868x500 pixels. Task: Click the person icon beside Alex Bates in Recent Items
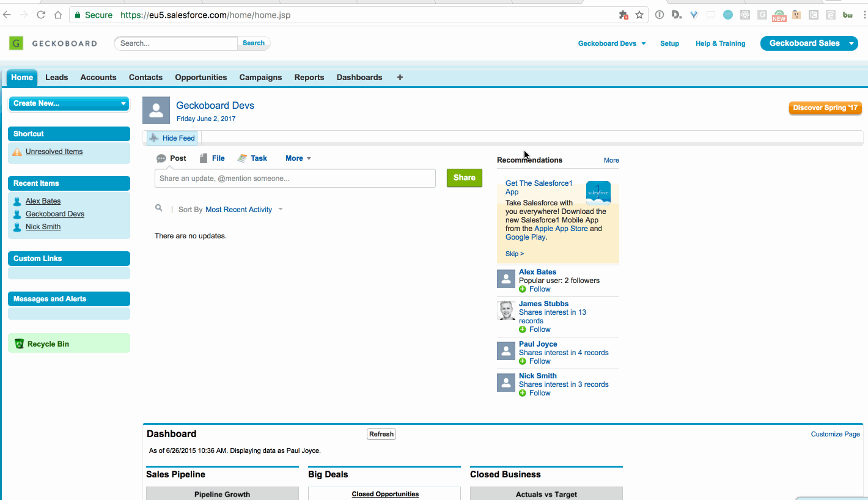(x=17, y=201)
